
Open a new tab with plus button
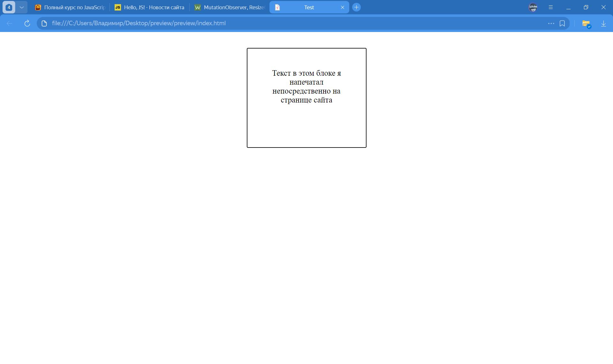point(356,7)
